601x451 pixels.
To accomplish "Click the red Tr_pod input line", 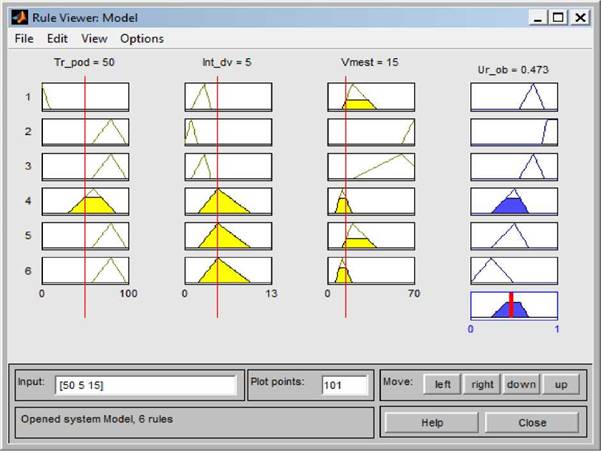I will (x=85, y=197).
